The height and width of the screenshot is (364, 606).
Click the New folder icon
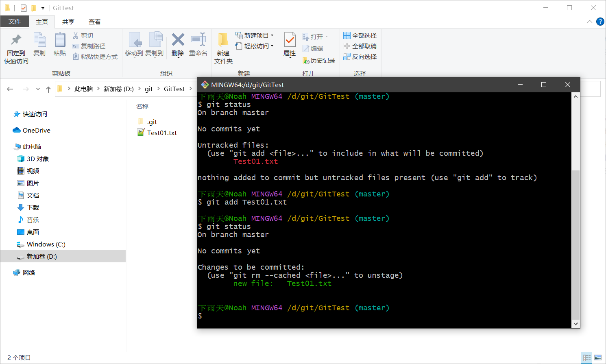[x=223, y=40]
